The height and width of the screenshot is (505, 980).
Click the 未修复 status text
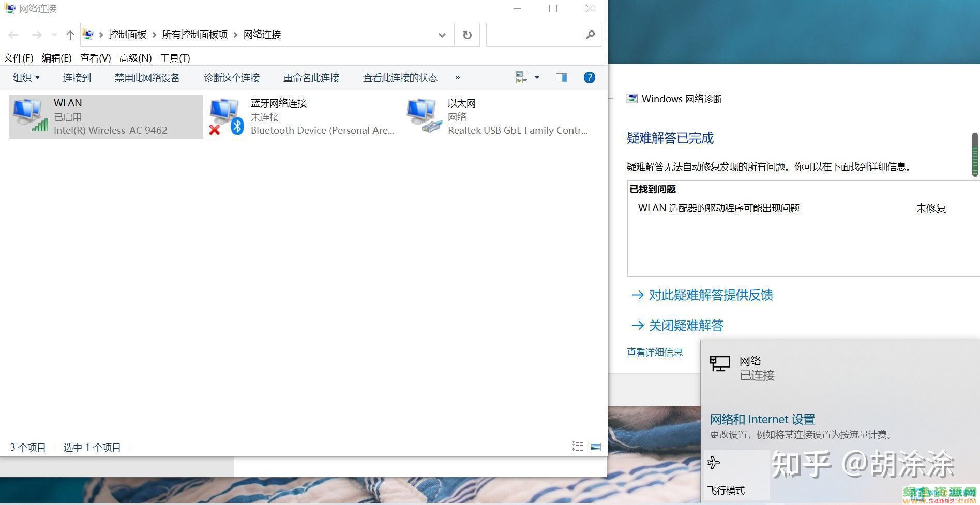click(x=931, y=208)
